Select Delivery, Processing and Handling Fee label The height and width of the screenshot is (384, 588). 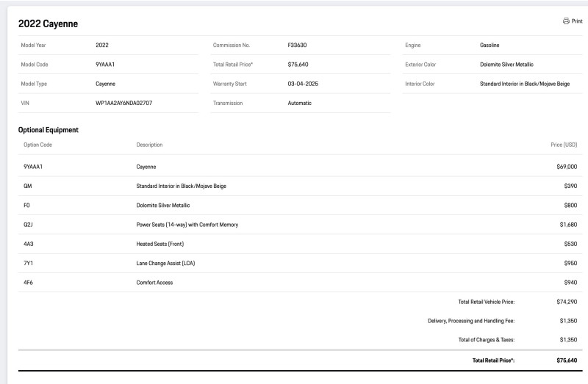[x=471, y=321]
